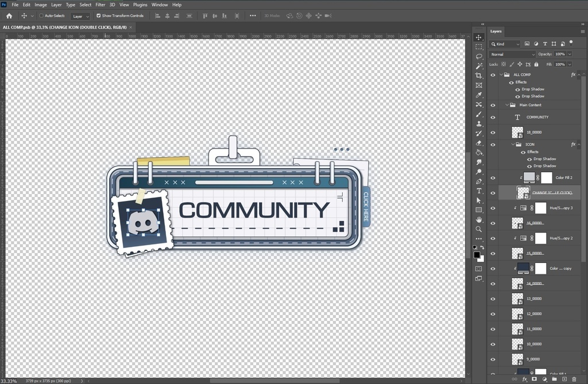
Task: Hide the 18_00000 layer
Action: 493,133
